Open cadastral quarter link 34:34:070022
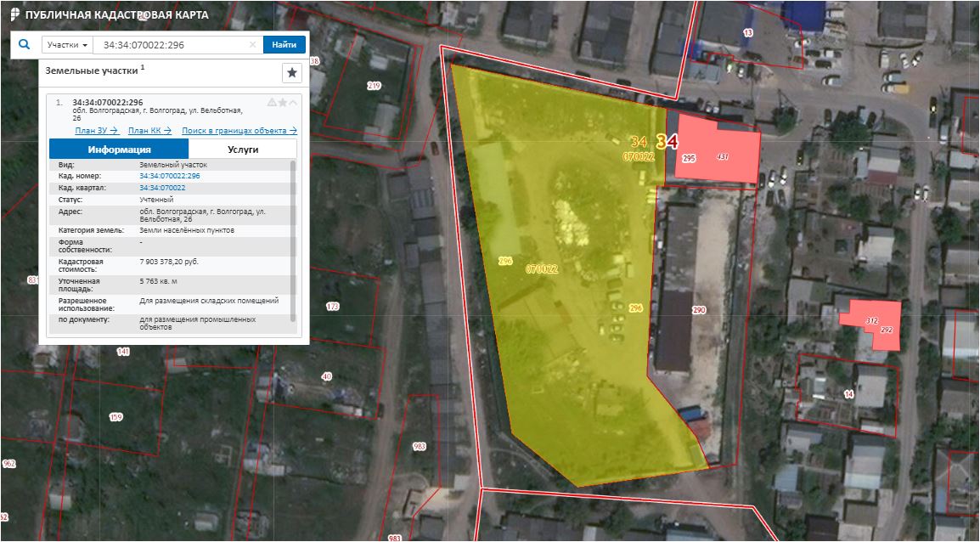980x542 pixels. [162, 188]
